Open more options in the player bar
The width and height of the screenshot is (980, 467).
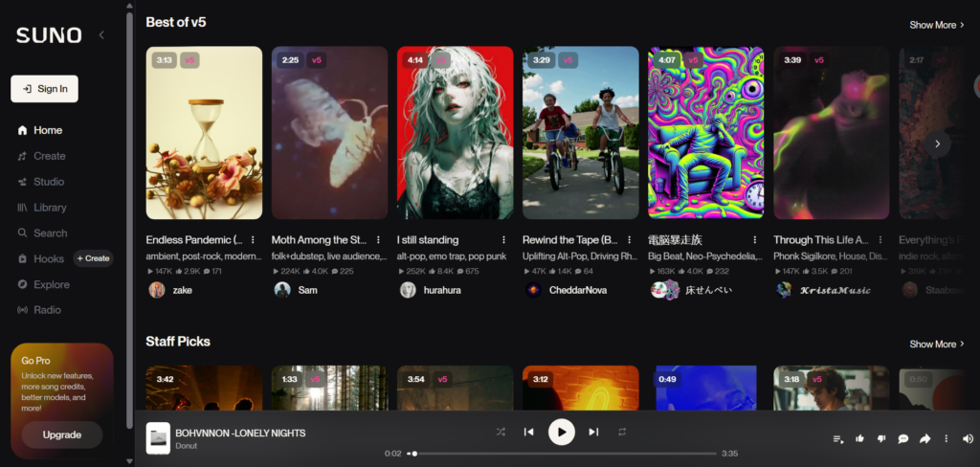pyautogui.click(x=947, y=438)
